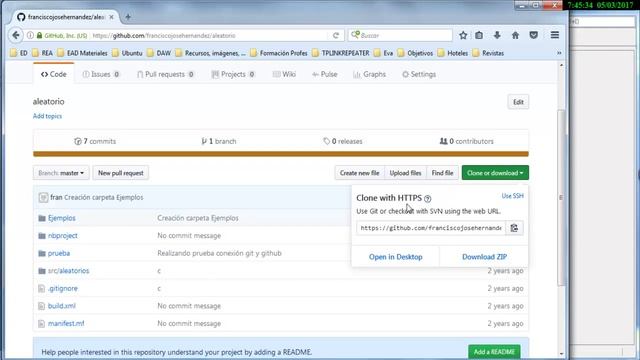Open the prueba folder
640x360 pixels.
59,253
